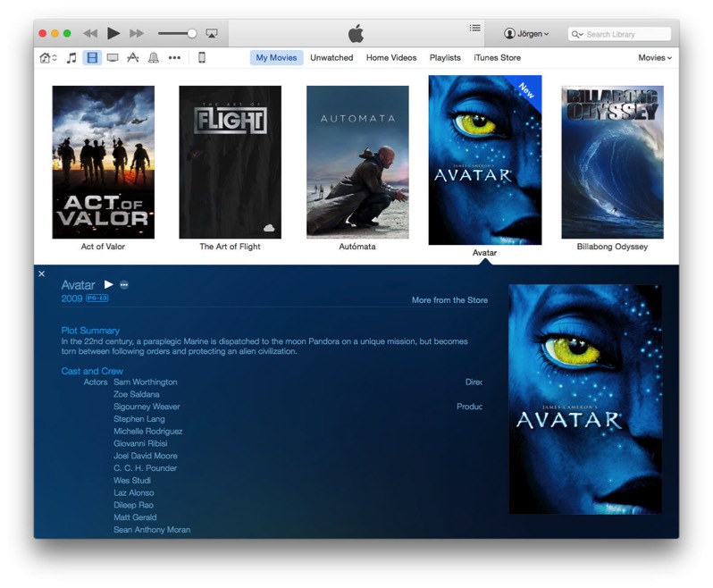Select the Act of Valor poster
This screenshot has height=588, width=713.
tap(104, 162)
